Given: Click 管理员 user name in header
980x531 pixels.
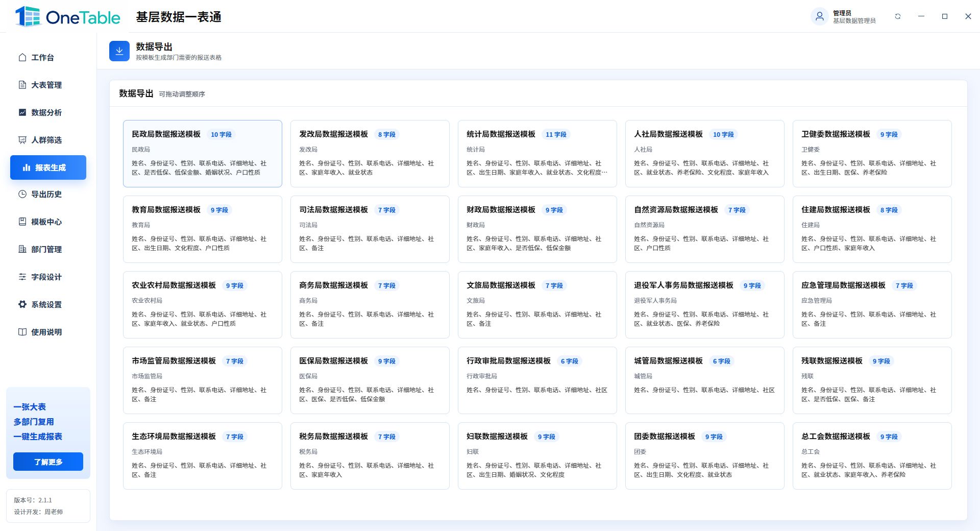Looking at the screenshot, I should click(x=842, y=13).
